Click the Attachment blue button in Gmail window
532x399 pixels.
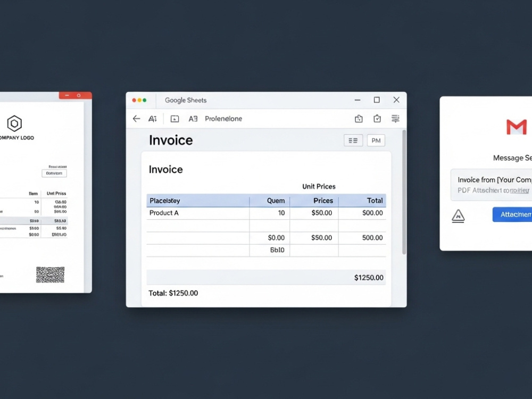pyautogui.click(x=512, y=214)
